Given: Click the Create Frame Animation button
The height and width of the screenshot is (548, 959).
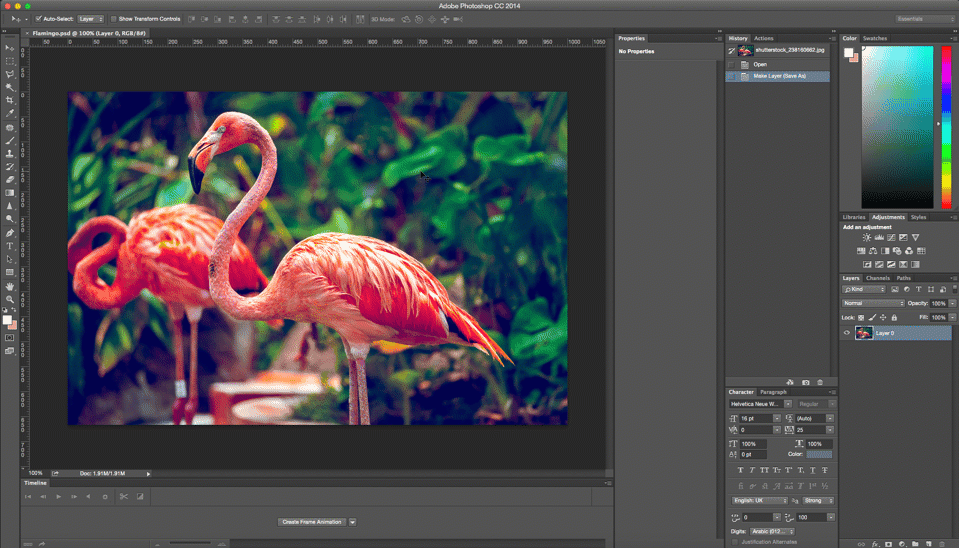Looking at the screenshot, I should pyautogui.click(x=312, y=522).
